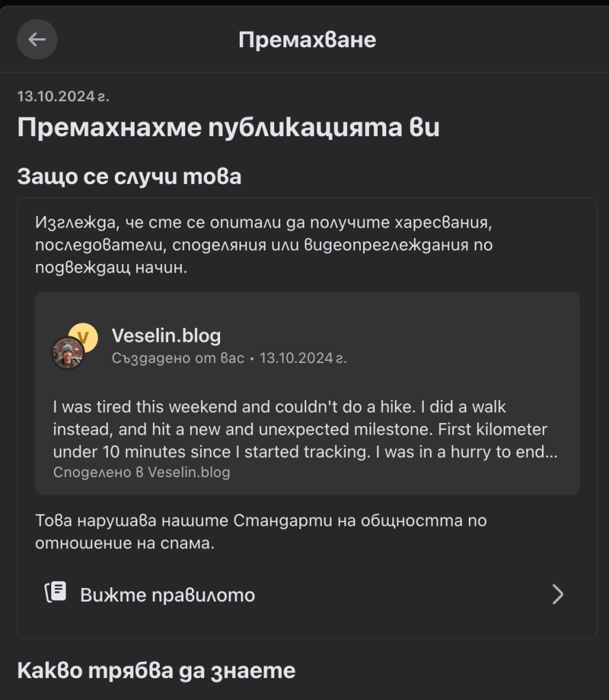
Task: Click the yellow "V" page avatar
Action: click(x=83, y=337)
